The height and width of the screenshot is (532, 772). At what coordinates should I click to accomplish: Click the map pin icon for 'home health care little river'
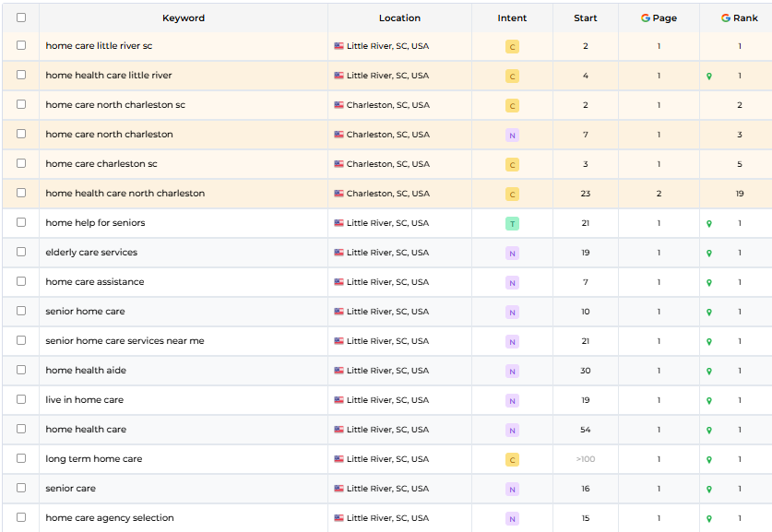point(709,77)
